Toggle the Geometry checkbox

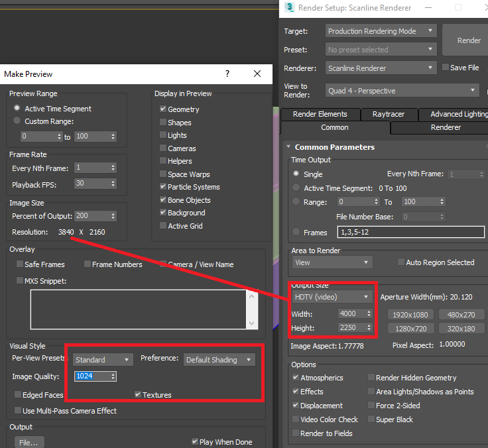pyautogui.click(x=162, y=109)
